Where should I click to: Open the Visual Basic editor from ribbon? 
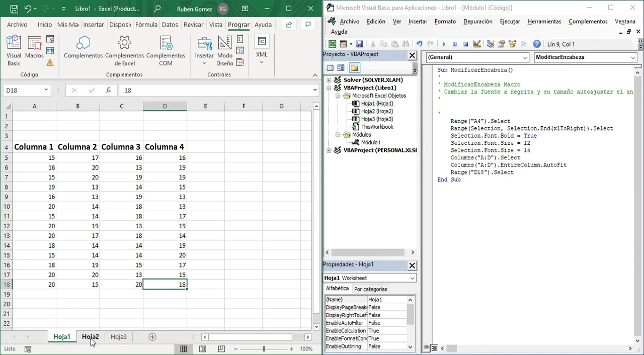(x=14, y=51)
